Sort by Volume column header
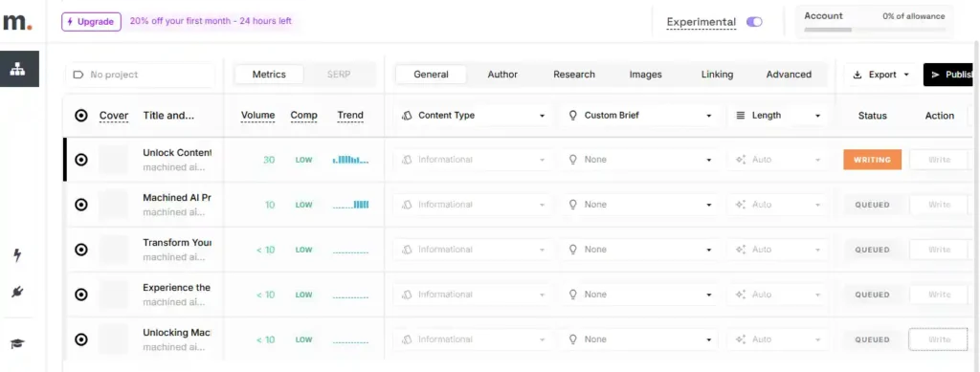Viewport: 980px width, 372px height. [258, 116]
